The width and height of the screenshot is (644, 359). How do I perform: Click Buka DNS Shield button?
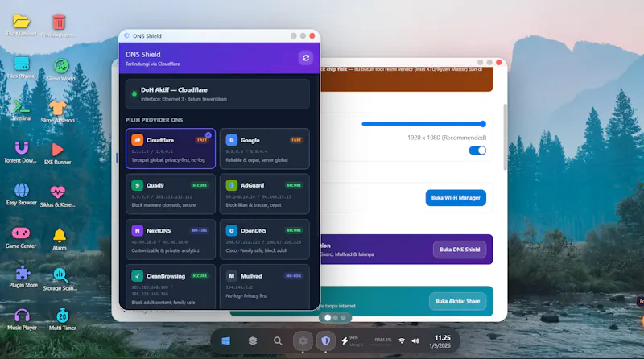(x=460, y=250)
